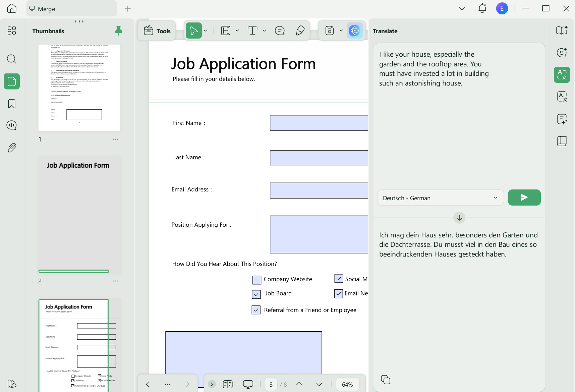Click the Position Applying For field
575x392 pixels.
pos(319,234)
